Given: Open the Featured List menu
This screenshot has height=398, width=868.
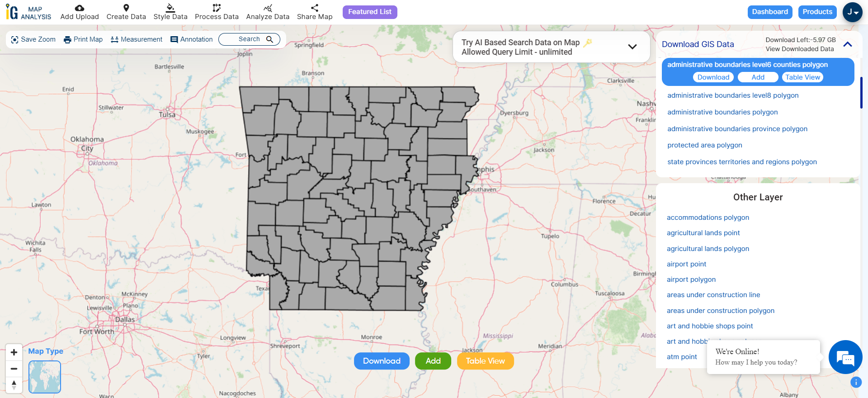Looking at the screenshot, I should click(370, 12).
